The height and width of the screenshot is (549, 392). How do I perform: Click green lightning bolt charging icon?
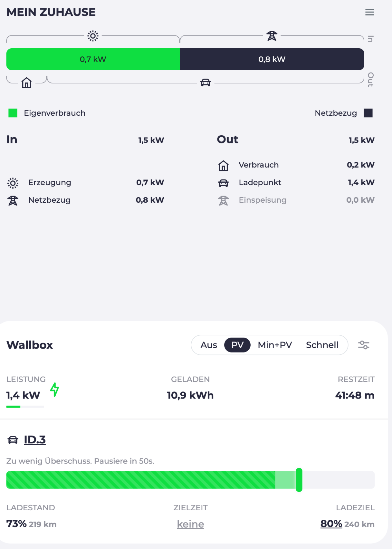coord(55,390)
